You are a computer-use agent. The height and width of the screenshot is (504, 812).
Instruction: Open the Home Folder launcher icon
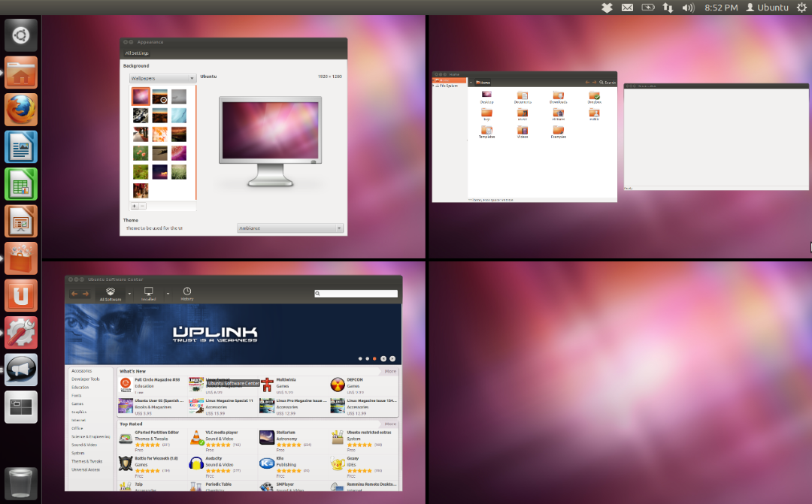(21, 72)
